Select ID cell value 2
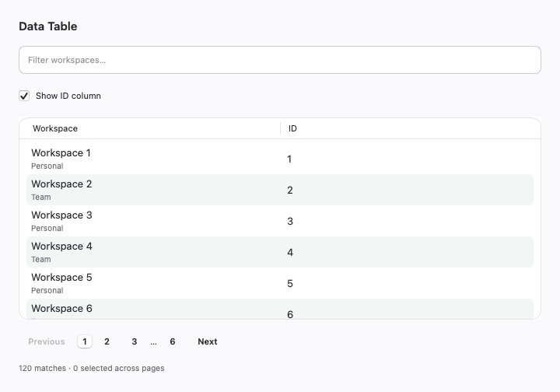Image resolution: width=560 pixels, height=392 pixels. pos(290,191)
